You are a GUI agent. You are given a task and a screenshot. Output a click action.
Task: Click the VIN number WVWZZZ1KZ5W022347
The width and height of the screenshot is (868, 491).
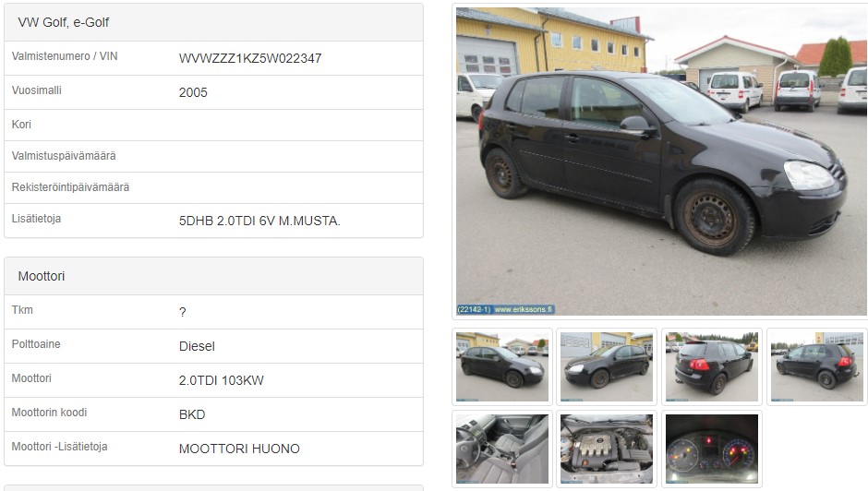pyautogui.click(x=250, y=58)
